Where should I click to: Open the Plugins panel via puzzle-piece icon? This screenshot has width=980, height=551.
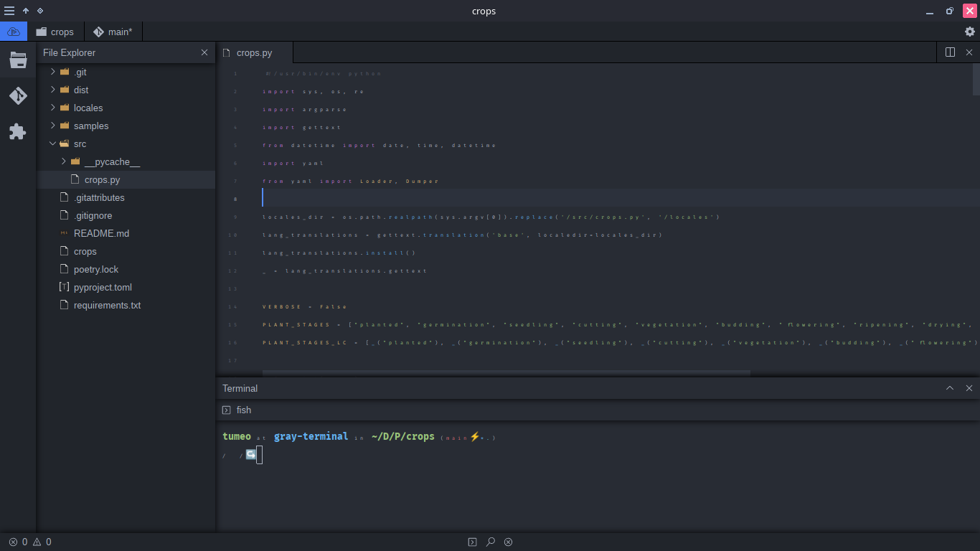pyautogui.click(x=17, y=131)
